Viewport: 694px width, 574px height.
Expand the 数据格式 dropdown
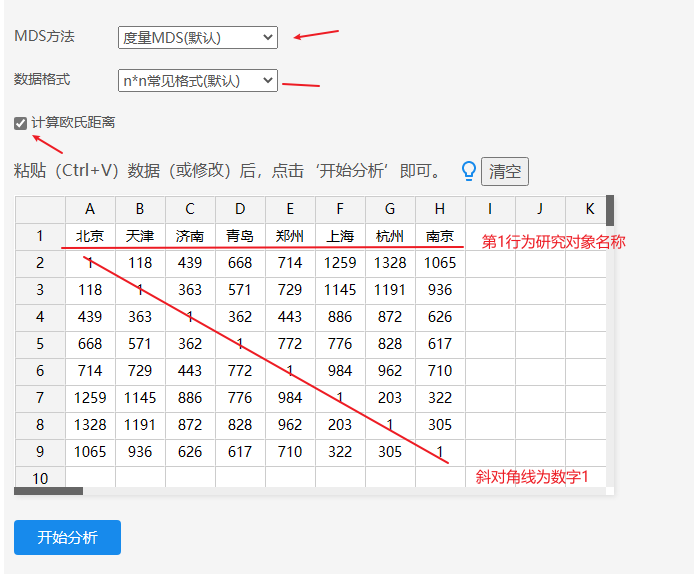tap(197, 81)
